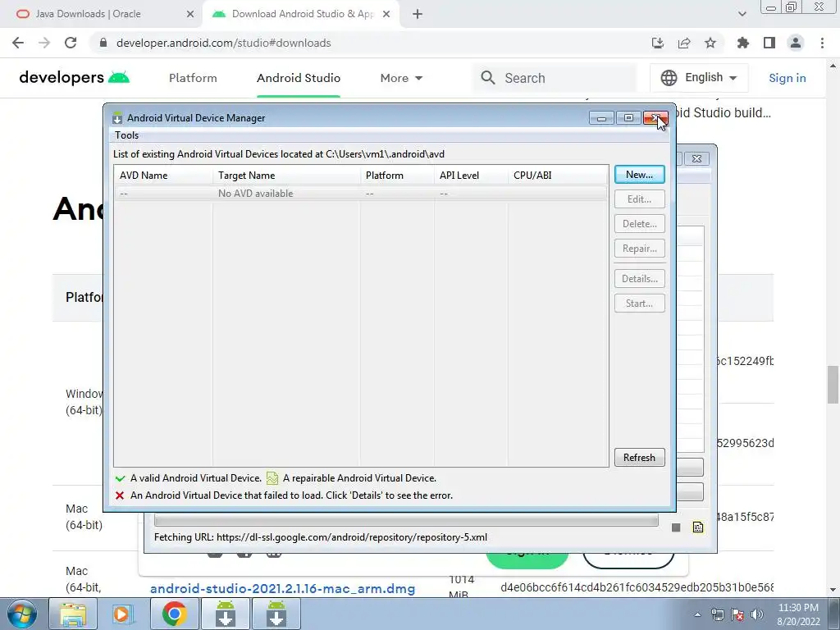This screenshot has width=840, height=630.
Task: Select the Download Android Studio tab
Action: [x=301, y=14]
